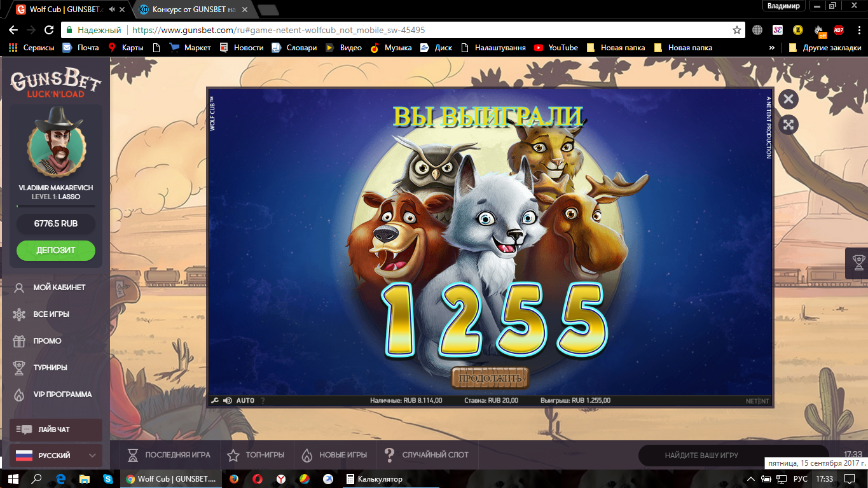The width and height of the screenshot is (868, 488).
Task: Go back in browser history
Action: [x=13, y=30]
